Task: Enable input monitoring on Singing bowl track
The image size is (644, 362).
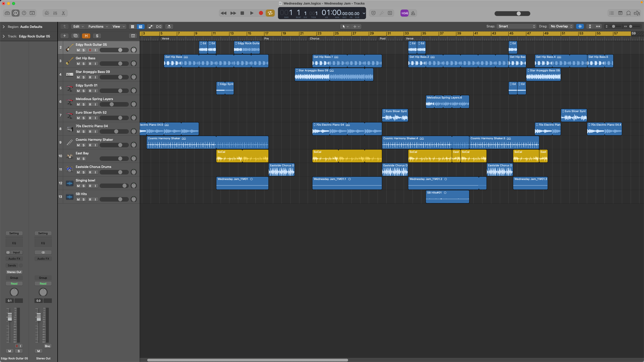Action: [x=95, y=186]
